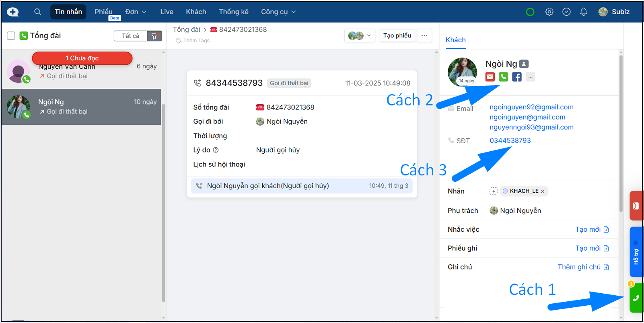Viewport: 644px width, 323px height.
Task: Expand the Công cụ dropdown menu
Action: point(278,12)
